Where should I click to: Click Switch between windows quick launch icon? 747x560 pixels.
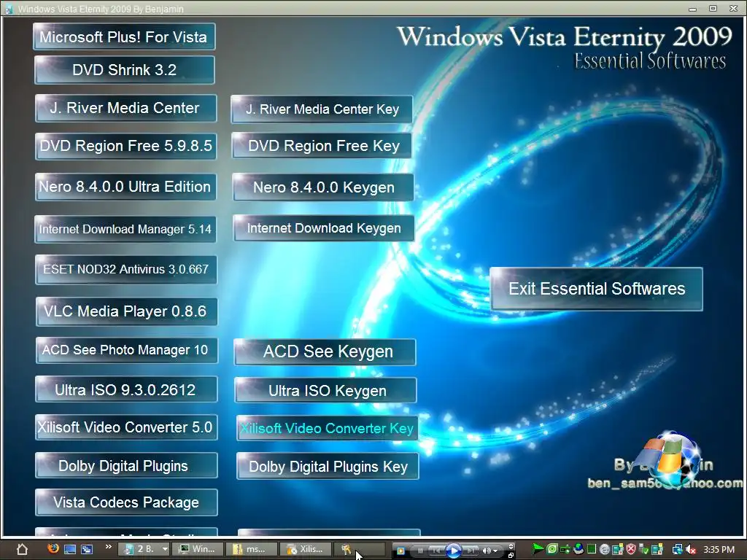(x=87, y=549)
